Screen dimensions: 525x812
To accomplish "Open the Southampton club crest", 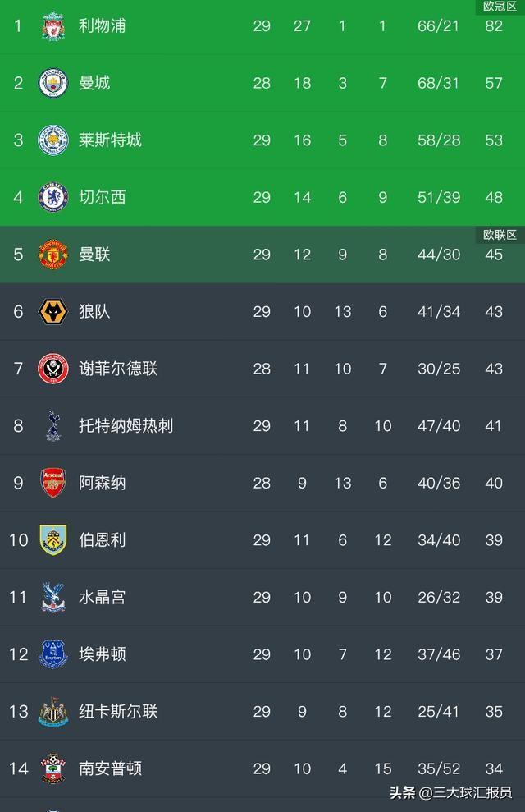I will click(x=53, y=768).
